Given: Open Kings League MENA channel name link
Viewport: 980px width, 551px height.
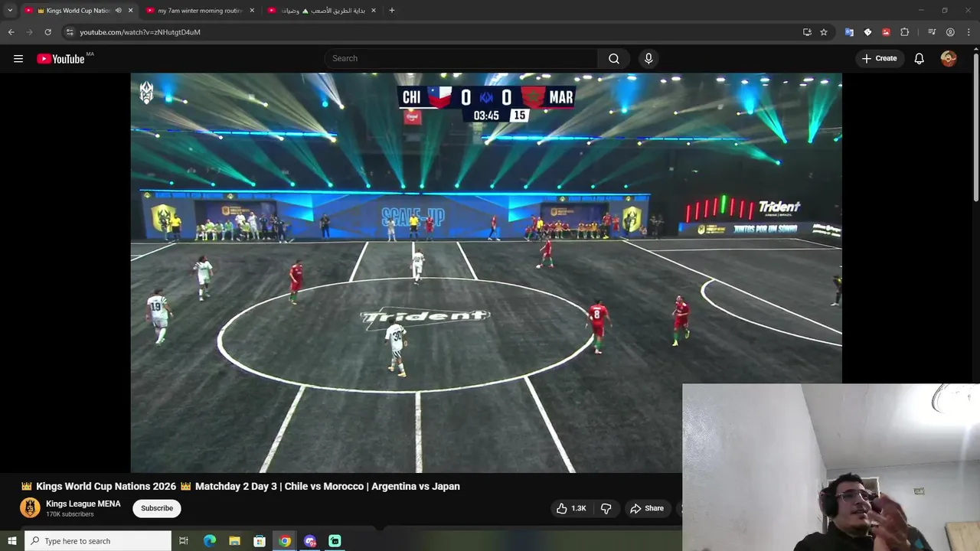Looking at the screenshot, I should coord(83,504).
